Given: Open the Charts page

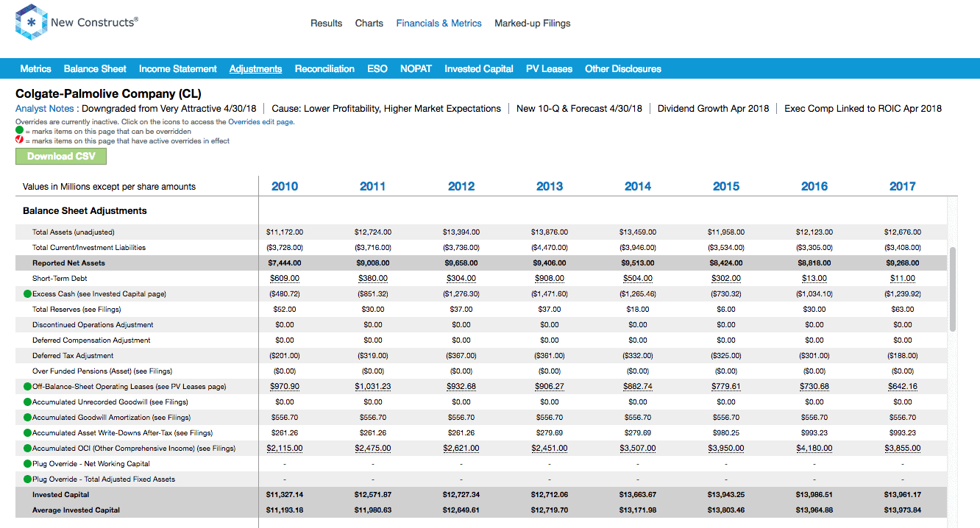Looking at the screenshot, I should point(369,24).
